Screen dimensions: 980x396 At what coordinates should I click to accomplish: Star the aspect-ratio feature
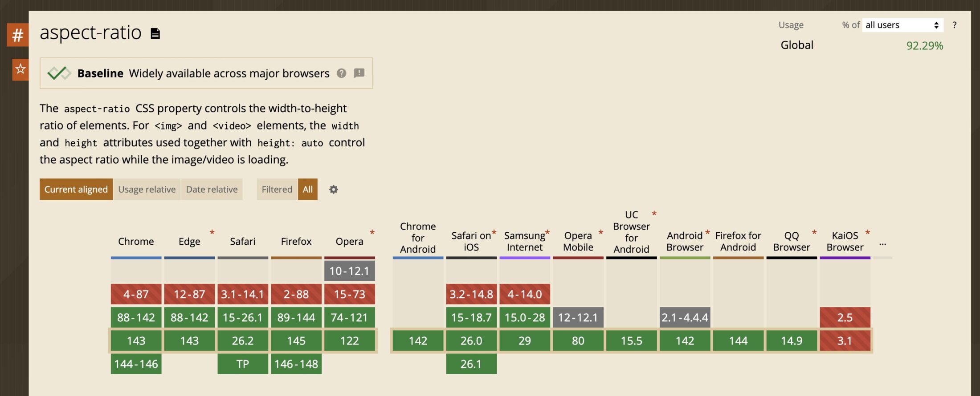click(x=20, y=69)
